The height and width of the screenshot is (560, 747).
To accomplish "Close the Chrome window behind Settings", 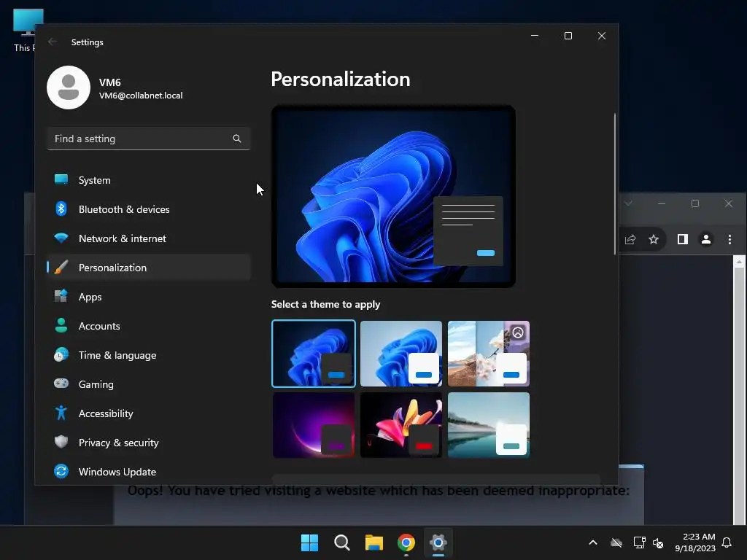I will [729, 203].
